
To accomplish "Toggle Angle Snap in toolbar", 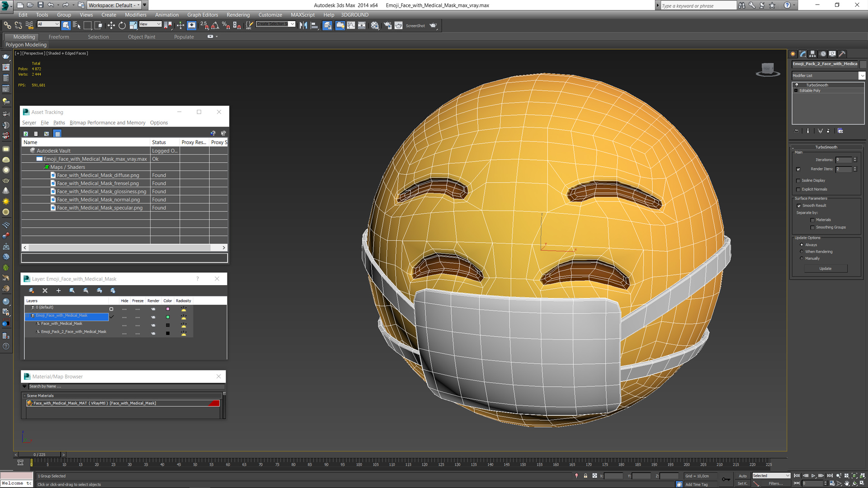I will coord(215,26).
